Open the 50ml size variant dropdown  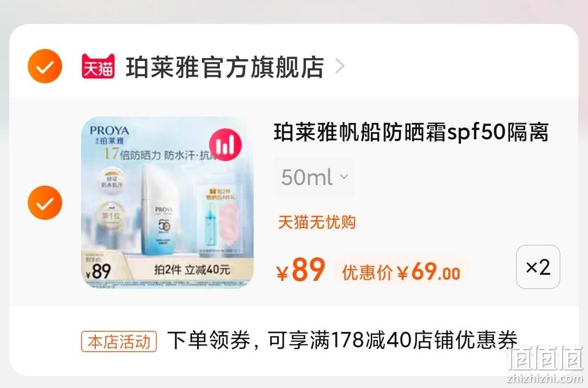pyautogui.click(x=314, y=177)
